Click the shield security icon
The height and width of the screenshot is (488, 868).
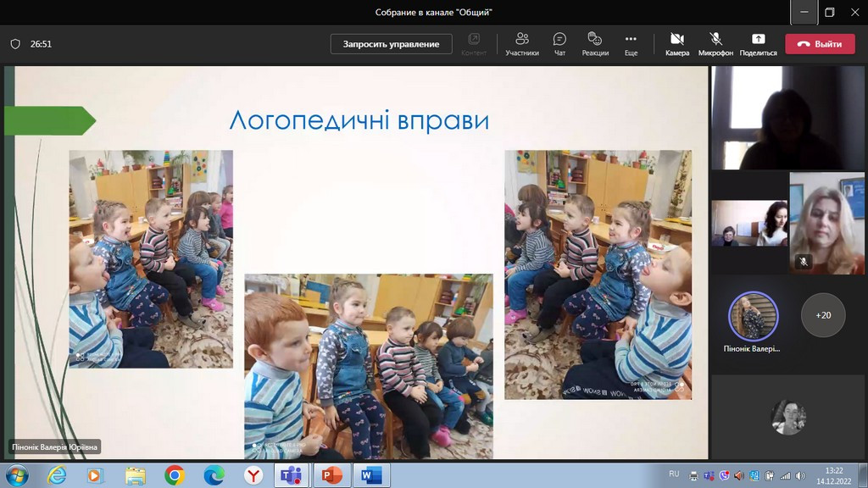pos(15,44)
